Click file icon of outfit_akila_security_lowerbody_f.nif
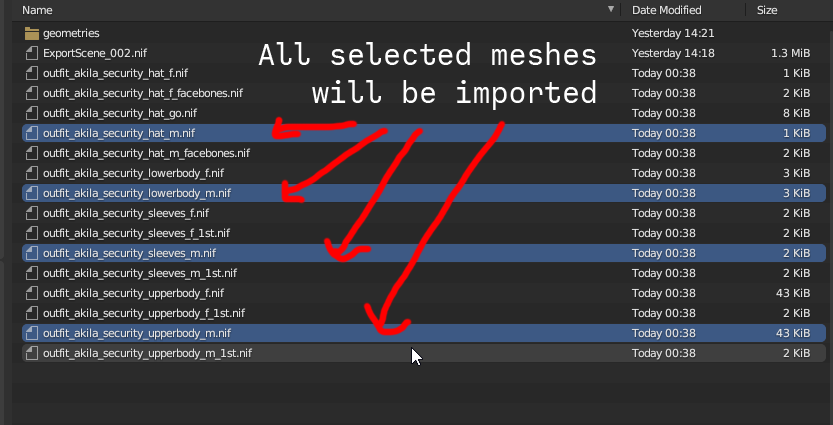Image resolution: width=833 pixels, height=425 pixels. (32, 173)
